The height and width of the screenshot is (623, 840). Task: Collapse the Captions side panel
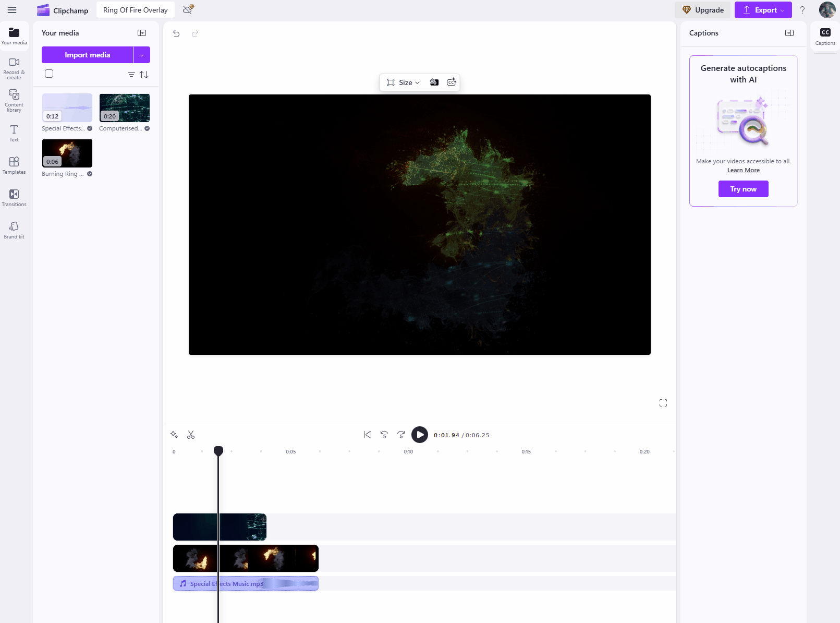tap(789, 33)
